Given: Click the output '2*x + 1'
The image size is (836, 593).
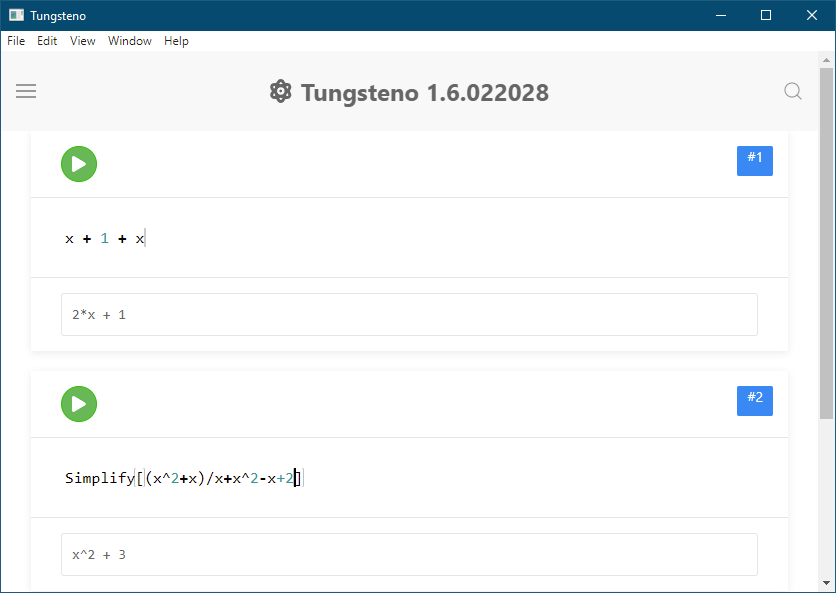Looking at the screenshot, I should tap(409, 315).
